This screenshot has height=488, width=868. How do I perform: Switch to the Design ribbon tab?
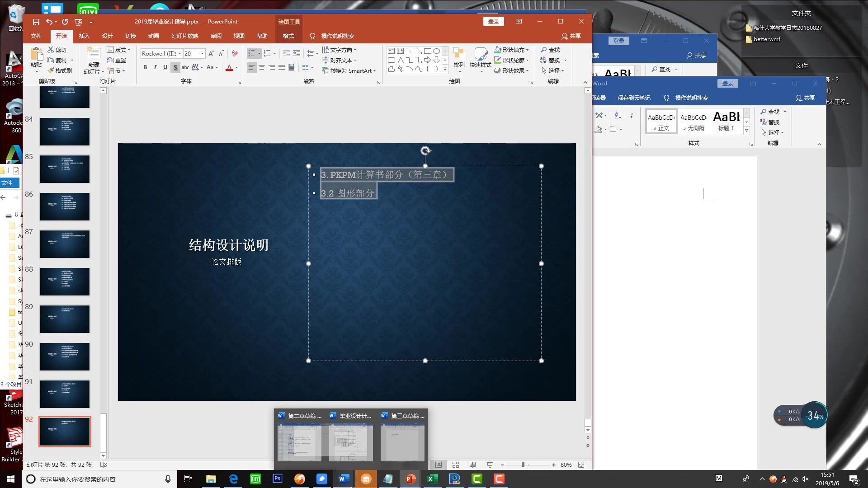108,36
